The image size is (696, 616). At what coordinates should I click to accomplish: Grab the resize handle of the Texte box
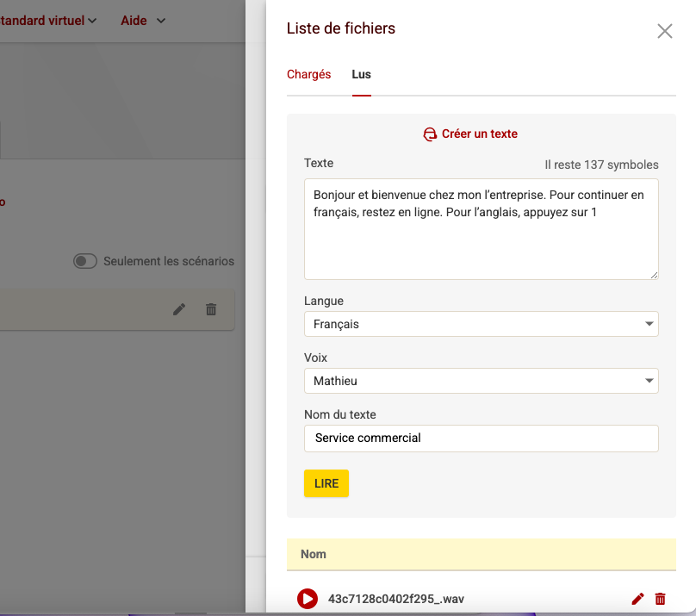click(x=654, y=275)
